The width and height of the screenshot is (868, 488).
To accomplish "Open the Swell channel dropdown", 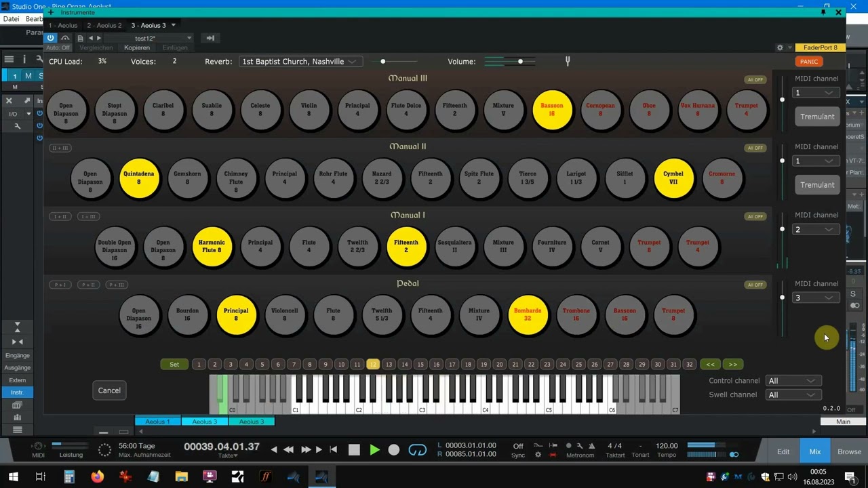I will [793, 395].
